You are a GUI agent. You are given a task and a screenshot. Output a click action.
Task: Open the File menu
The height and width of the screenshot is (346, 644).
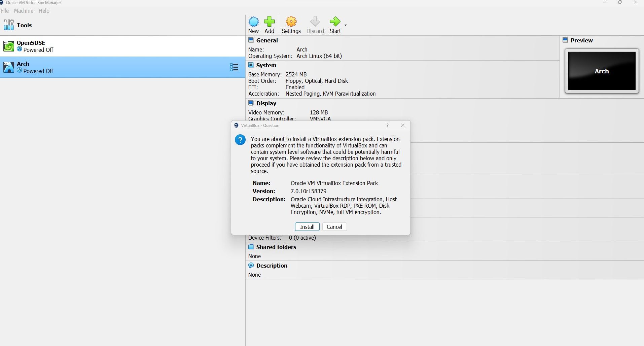click(5, 11)
